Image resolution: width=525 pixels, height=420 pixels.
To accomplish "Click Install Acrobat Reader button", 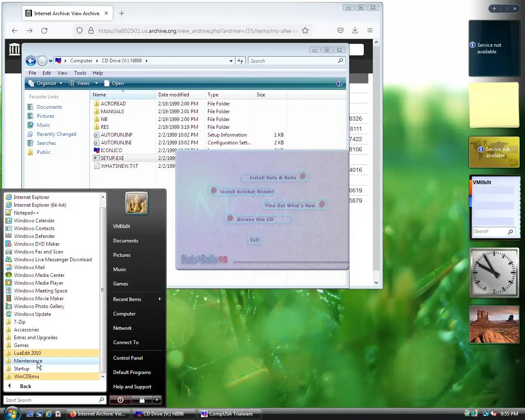I will point(242,192).
